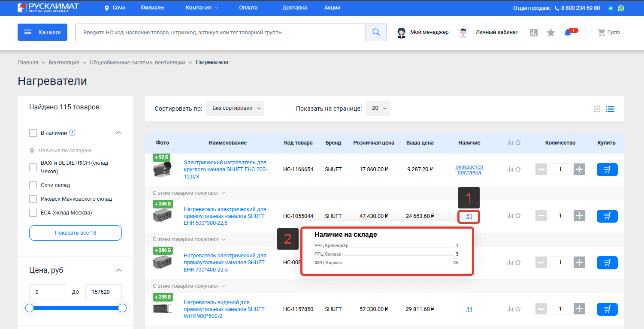Open Личный кабинет
This screenshot has width=644, height=329.
click(x=488, y=33)
